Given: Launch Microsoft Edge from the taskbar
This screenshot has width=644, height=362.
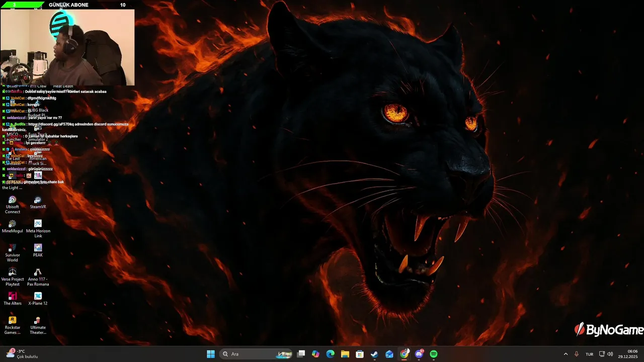Looking at the screenshot, I should [x=330, y=354].
